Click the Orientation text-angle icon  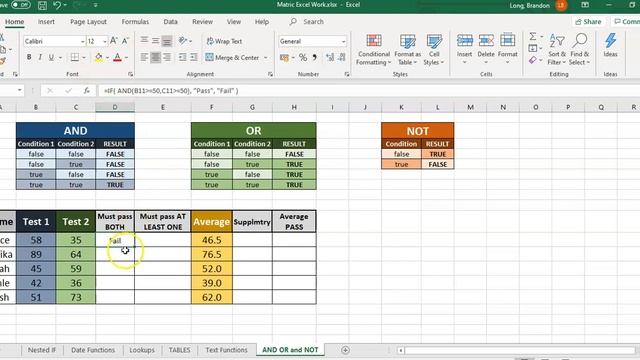point(182,41)
